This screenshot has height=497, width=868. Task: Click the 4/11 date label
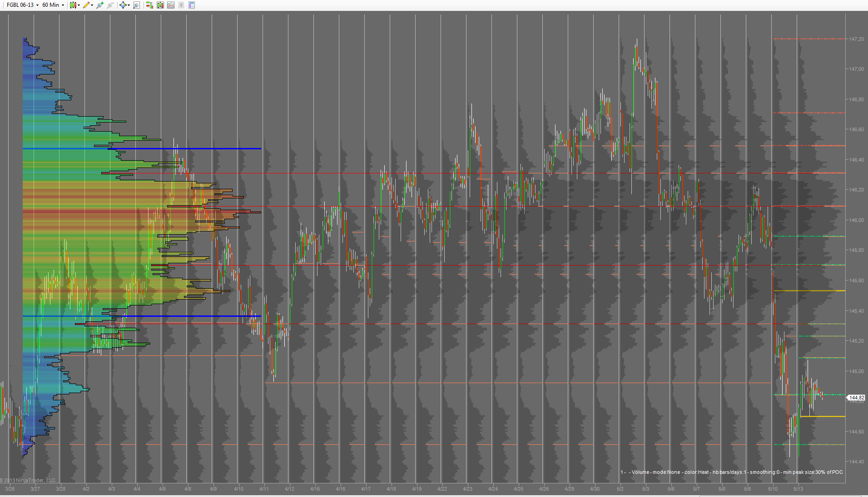coord(264,489)
